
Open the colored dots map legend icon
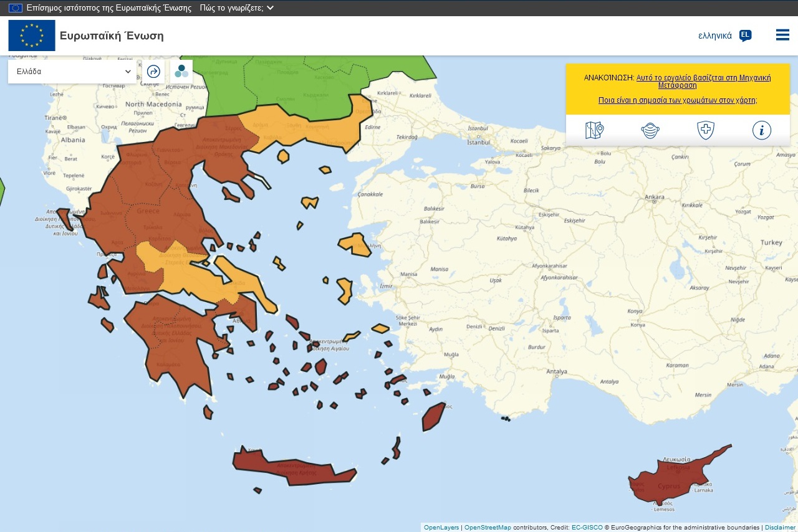[x=181, y=71]
